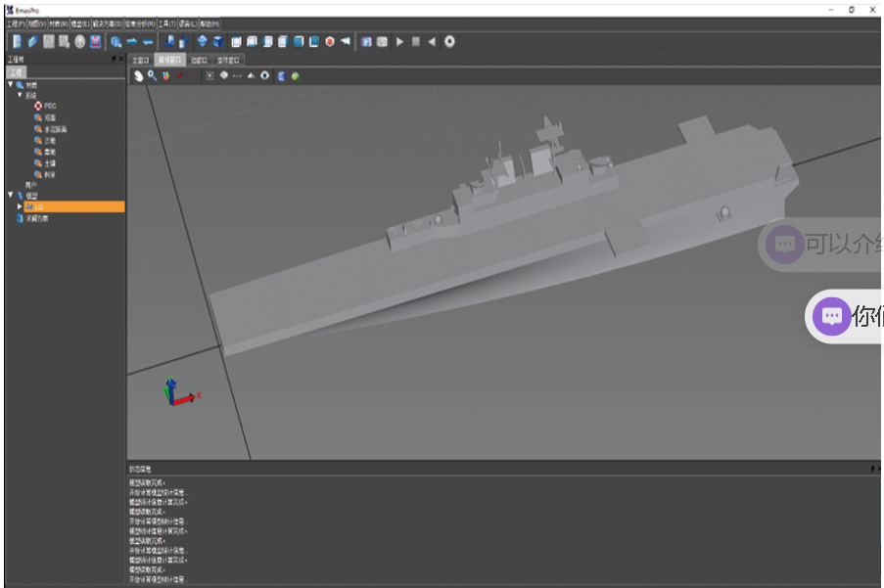Collapse the 模型 tree node
This screenshot has width=884, height=588.
11,195
